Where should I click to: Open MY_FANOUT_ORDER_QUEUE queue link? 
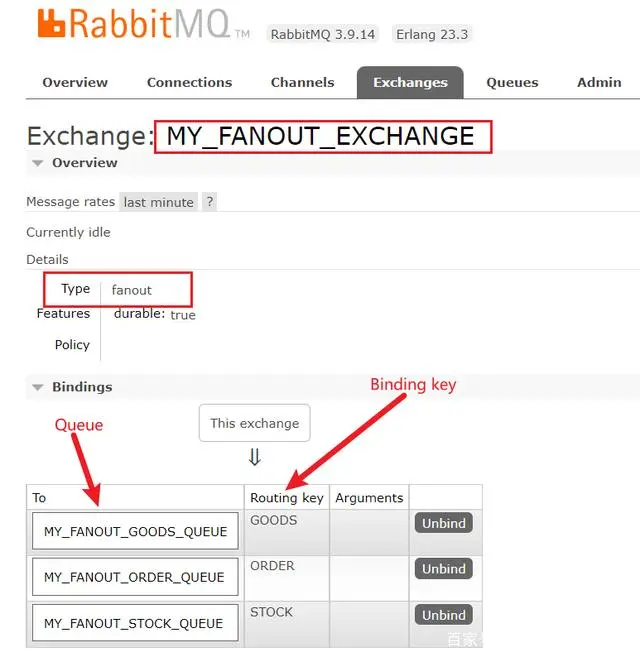click(x=135, y=577)
